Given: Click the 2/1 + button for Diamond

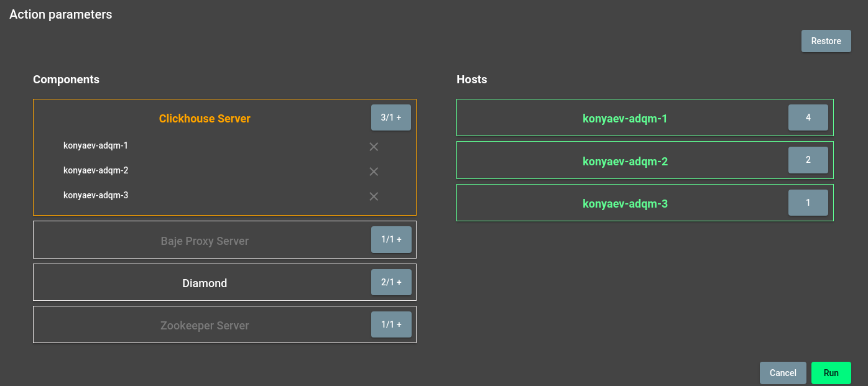Looking at the screenshot, I should pos(391,282).
